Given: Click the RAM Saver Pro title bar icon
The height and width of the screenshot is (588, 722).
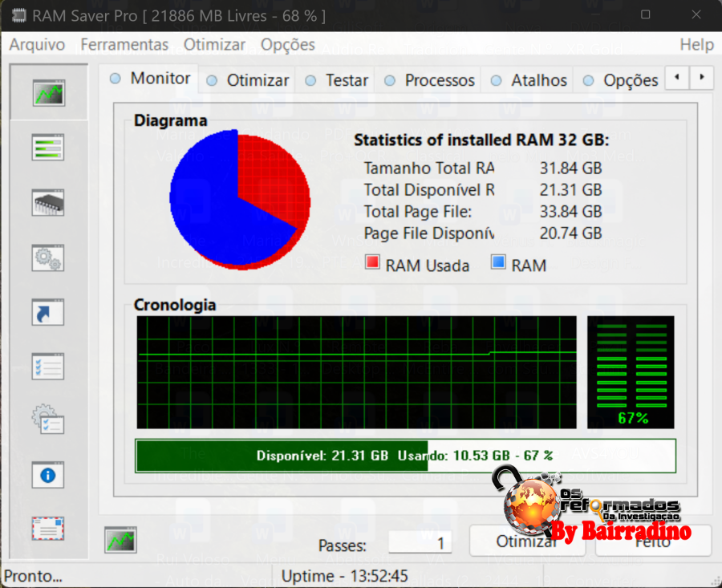Looking at the screenshot, I should [x=19, y=16].
